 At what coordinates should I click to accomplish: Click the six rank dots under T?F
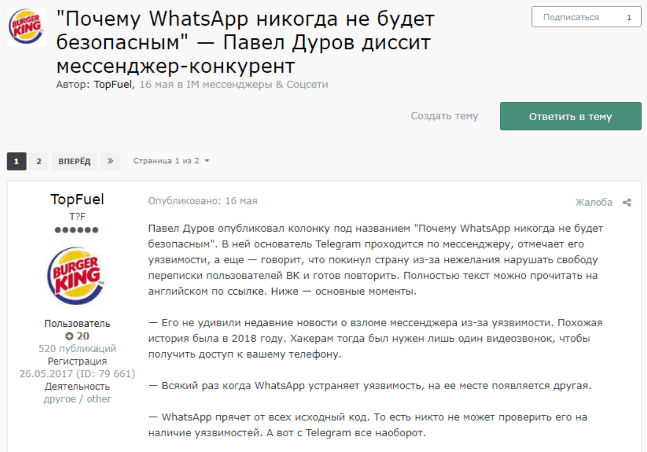[77, 230]
